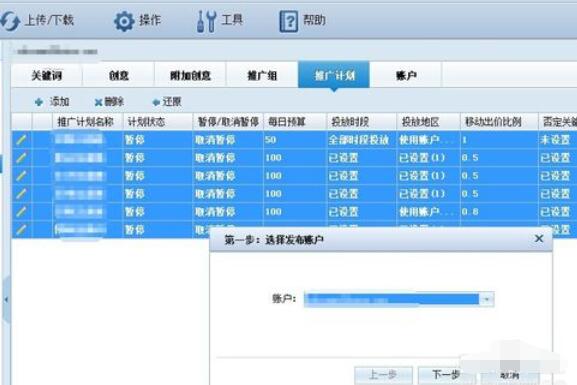Click pencil edit icon in ratio 0.8 row

(21, 212)
